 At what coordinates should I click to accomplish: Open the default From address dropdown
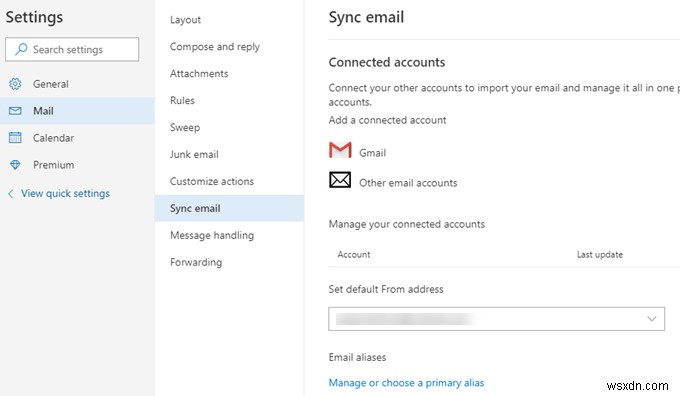(x=496, y=319)
